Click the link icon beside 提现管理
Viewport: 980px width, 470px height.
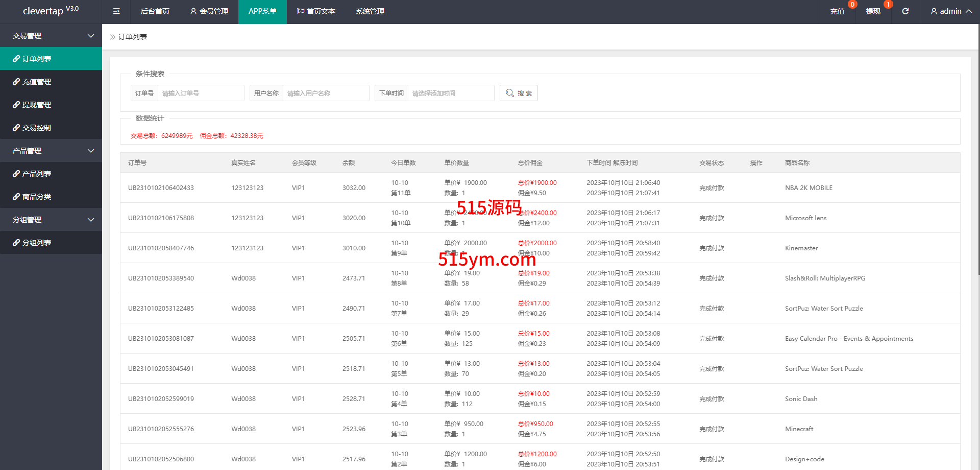click(16, 105)
